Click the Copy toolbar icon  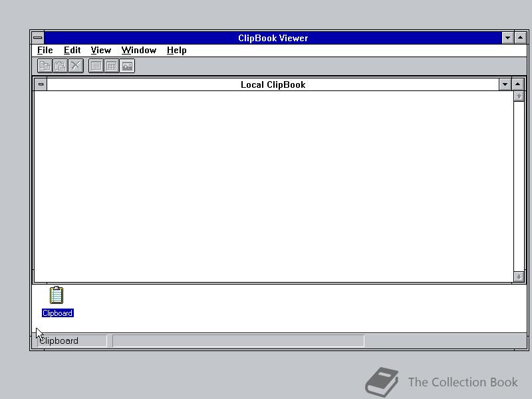[45, 66]
